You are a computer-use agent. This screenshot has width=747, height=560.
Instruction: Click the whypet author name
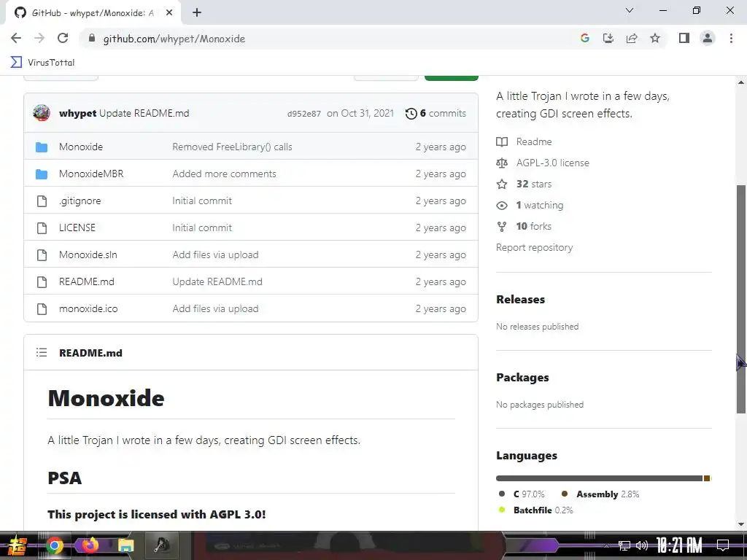click(x=77, y=113)
